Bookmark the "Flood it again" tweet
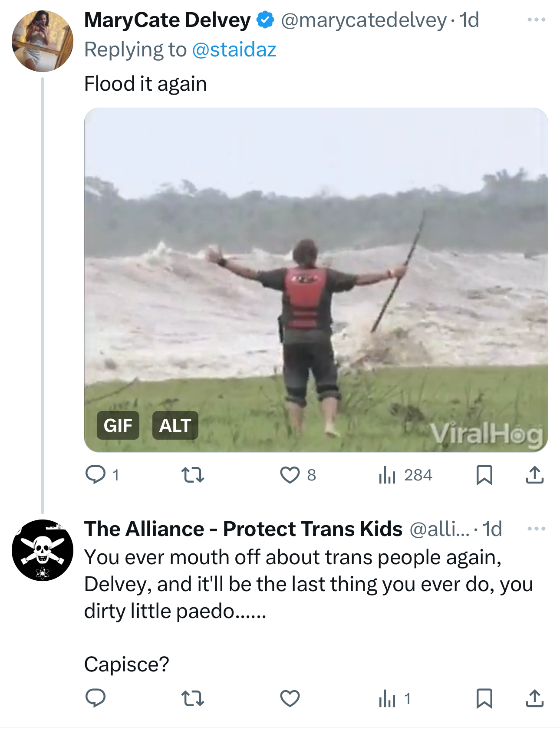The image size is (560, 730). [484, 475]
